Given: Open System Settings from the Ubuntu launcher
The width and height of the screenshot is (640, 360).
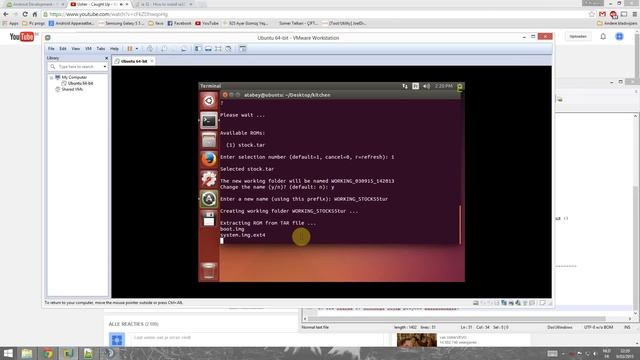Looking at the screenshot, I should coord(209,179).
